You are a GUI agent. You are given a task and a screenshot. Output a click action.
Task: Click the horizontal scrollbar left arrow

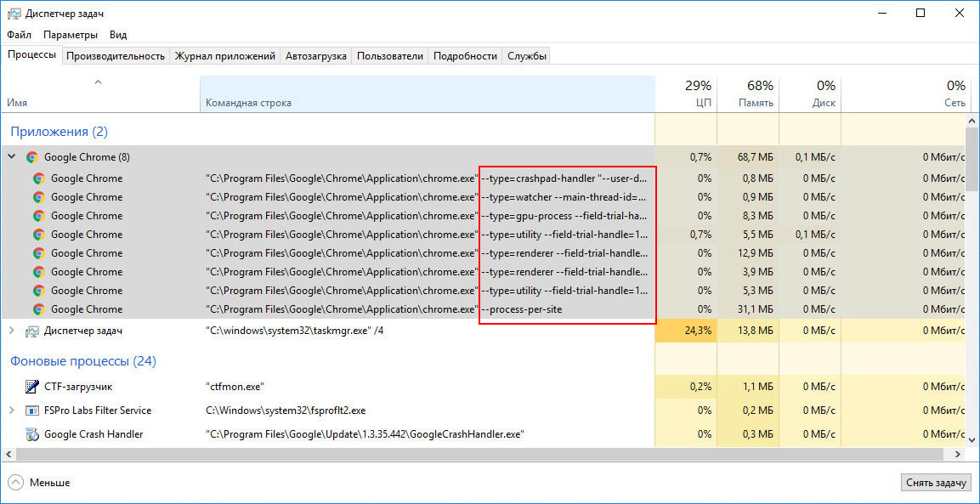pyautogui.click(x=8, y=453)
